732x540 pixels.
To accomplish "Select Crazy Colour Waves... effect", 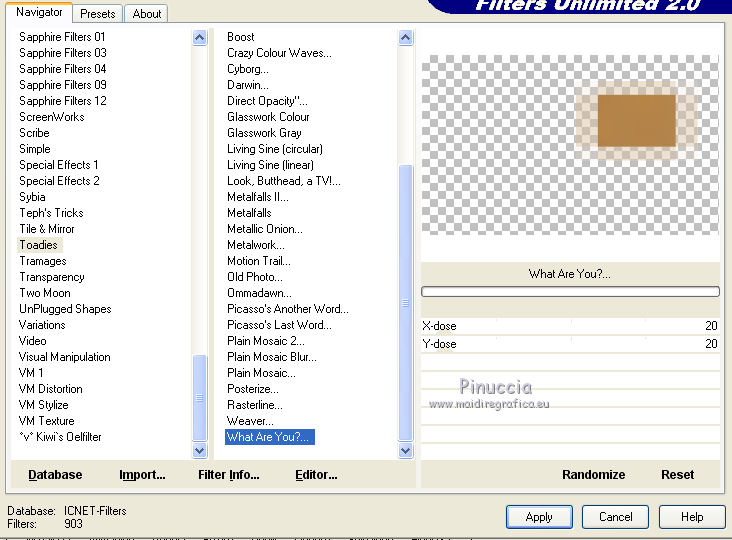I will click(279, 53).
